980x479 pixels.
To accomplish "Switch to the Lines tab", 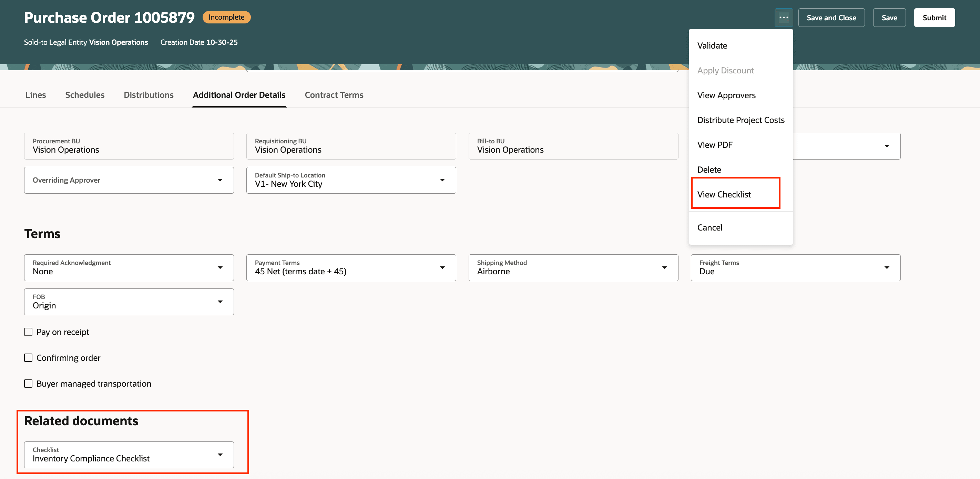I will pos(36,95).
